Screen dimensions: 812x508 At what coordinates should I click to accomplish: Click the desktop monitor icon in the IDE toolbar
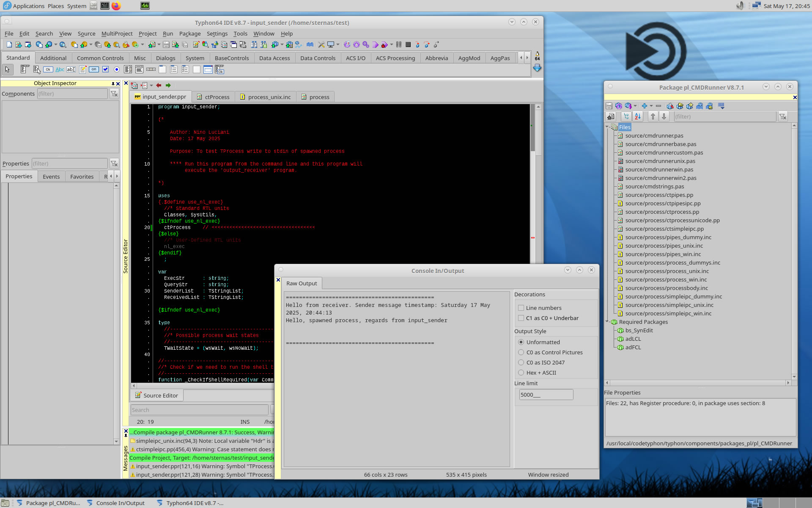(x=331, y=44)
